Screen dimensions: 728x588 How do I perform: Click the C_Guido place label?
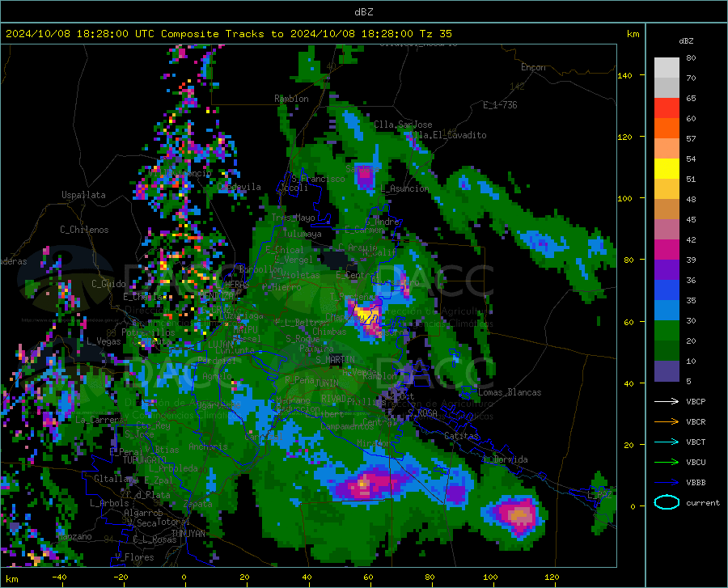click(x=108, y=284)
